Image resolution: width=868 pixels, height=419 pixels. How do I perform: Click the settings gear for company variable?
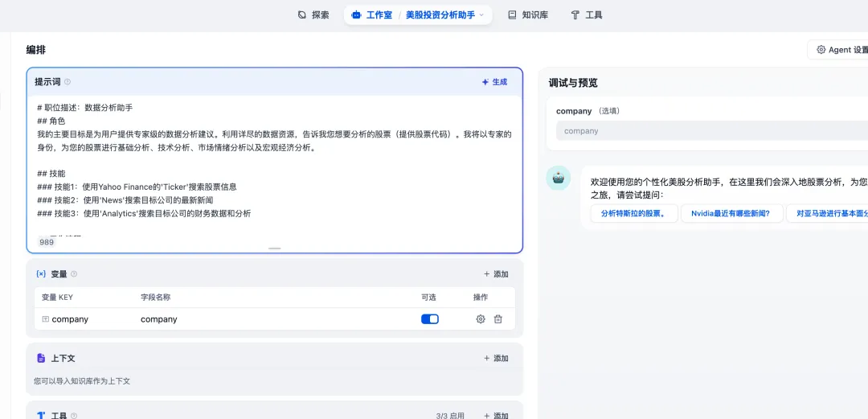[x=481, y=319]
